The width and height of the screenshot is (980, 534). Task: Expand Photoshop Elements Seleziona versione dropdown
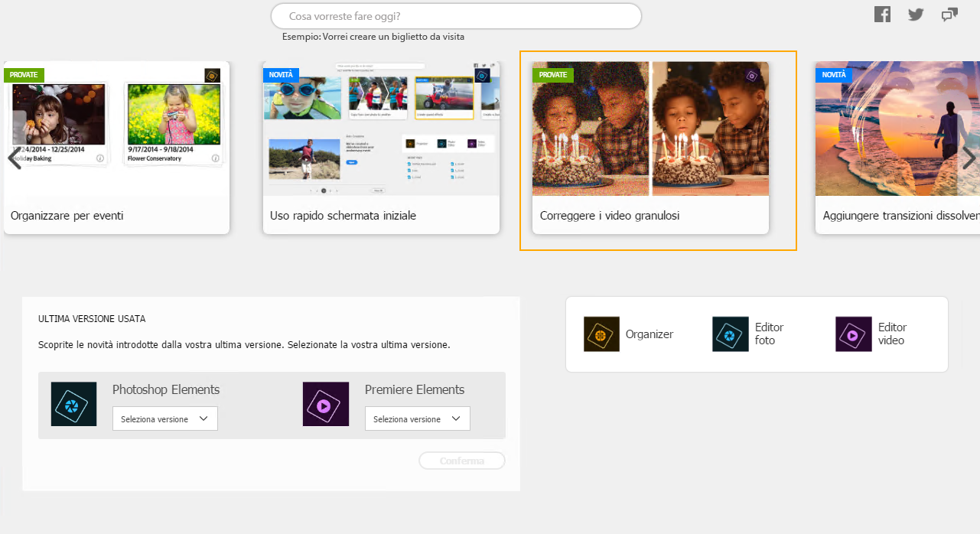(165, 418)
